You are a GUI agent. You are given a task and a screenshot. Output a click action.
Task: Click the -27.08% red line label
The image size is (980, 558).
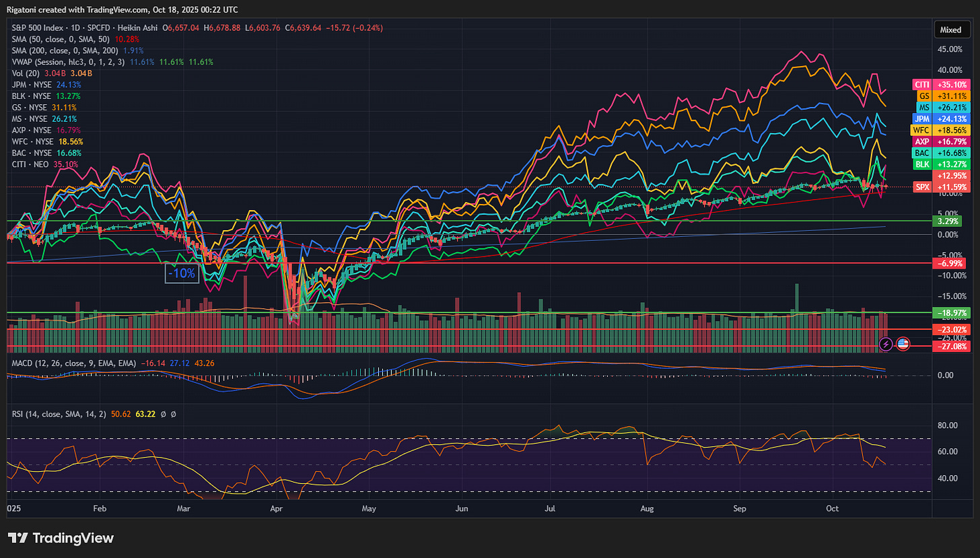pos(950,346)
